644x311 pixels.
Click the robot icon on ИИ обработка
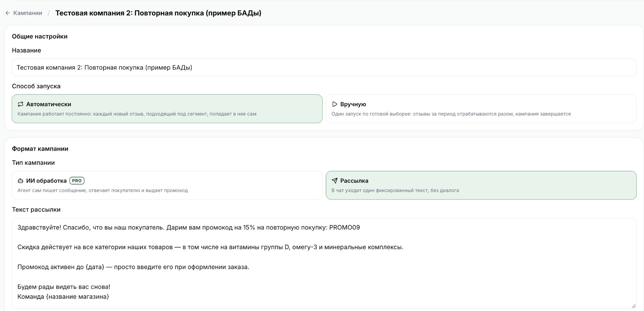click(x=21, y=181)
